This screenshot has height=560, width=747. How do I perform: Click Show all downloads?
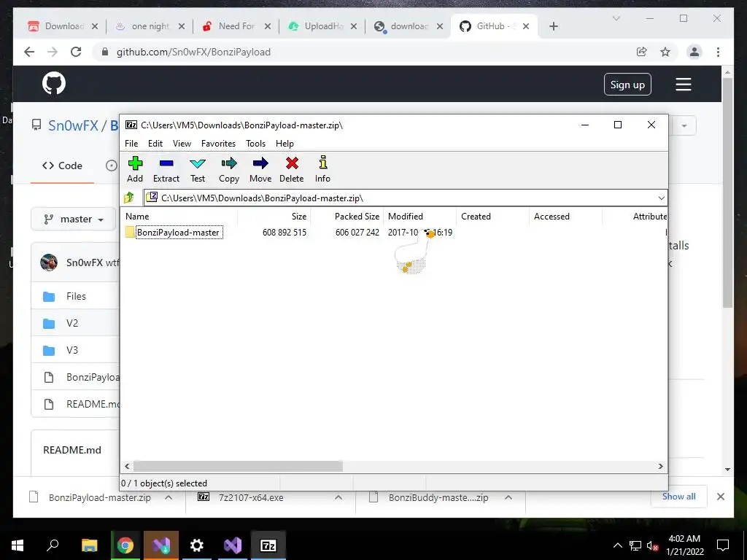point(678,497)
